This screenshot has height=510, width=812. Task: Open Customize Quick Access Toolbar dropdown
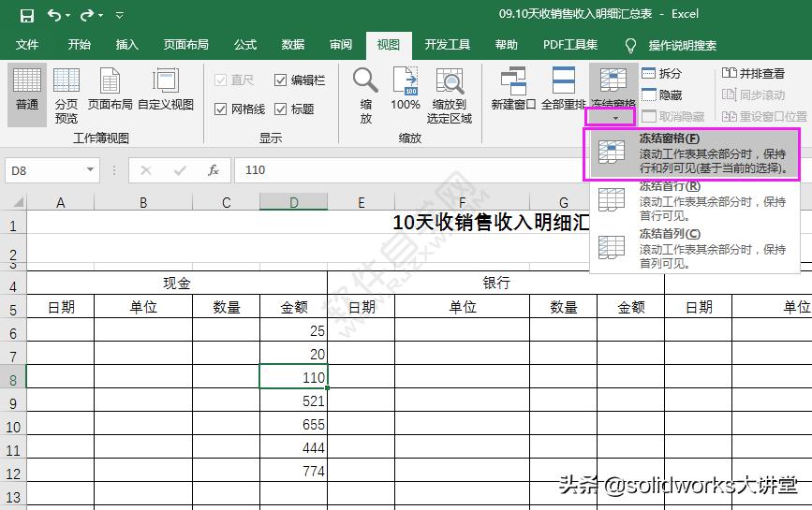120,16
